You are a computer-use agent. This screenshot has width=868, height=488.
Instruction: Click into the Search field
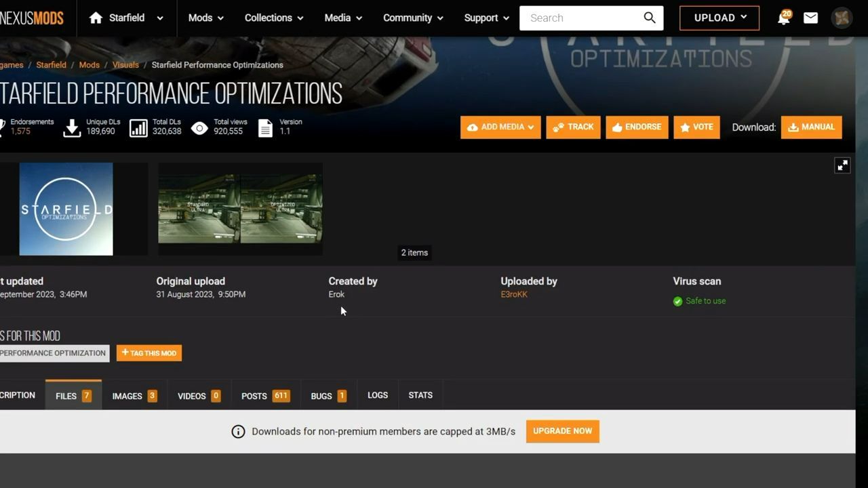click(x=580, y=18)
